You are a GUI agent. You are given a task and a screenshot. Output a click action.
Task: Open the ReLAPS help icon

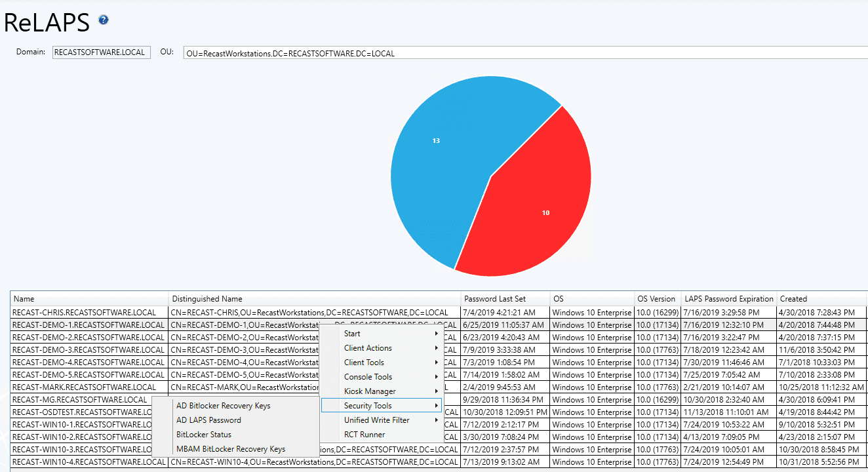pos(104,20)
